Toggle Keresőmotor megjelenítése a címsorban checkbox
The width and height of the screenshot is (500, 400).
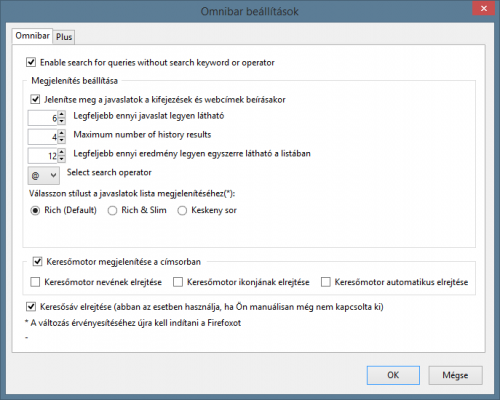point(37,261)
